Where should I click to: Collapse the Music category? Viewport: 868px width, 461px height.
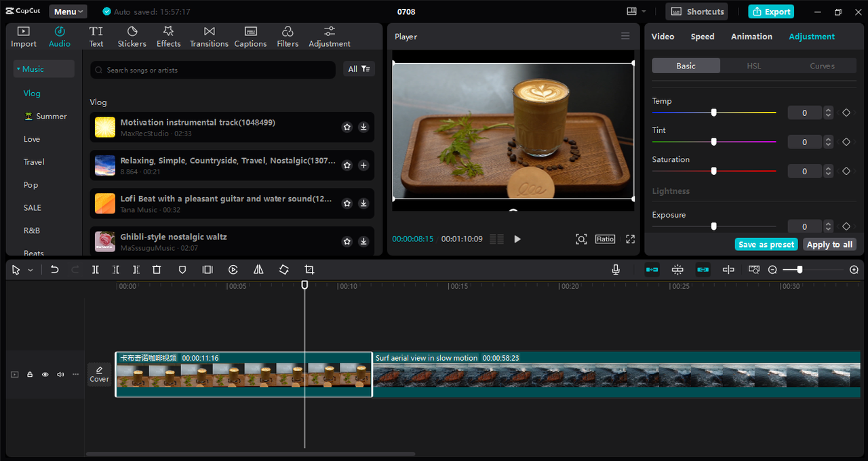[44, 68]
